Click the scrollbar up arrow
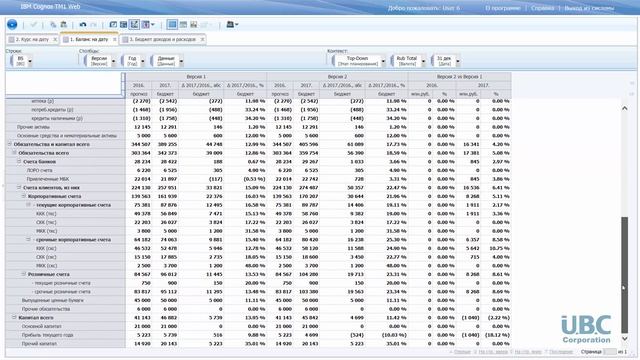 click(x=624, y=108)
